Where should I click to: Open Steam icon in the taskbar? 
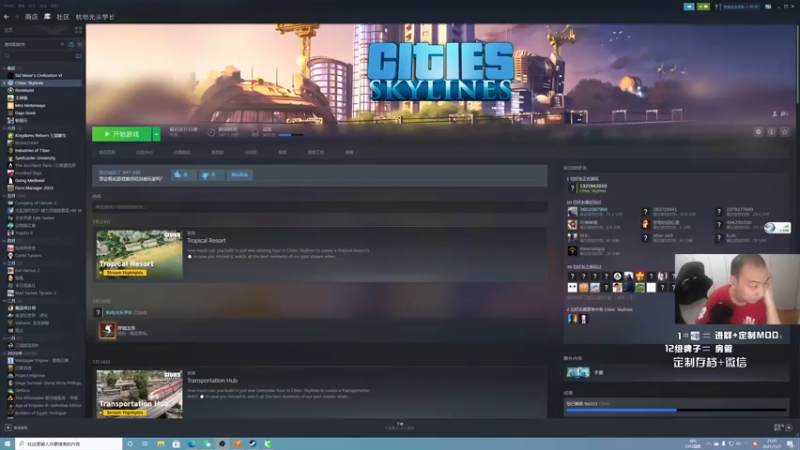pos(253,444)
